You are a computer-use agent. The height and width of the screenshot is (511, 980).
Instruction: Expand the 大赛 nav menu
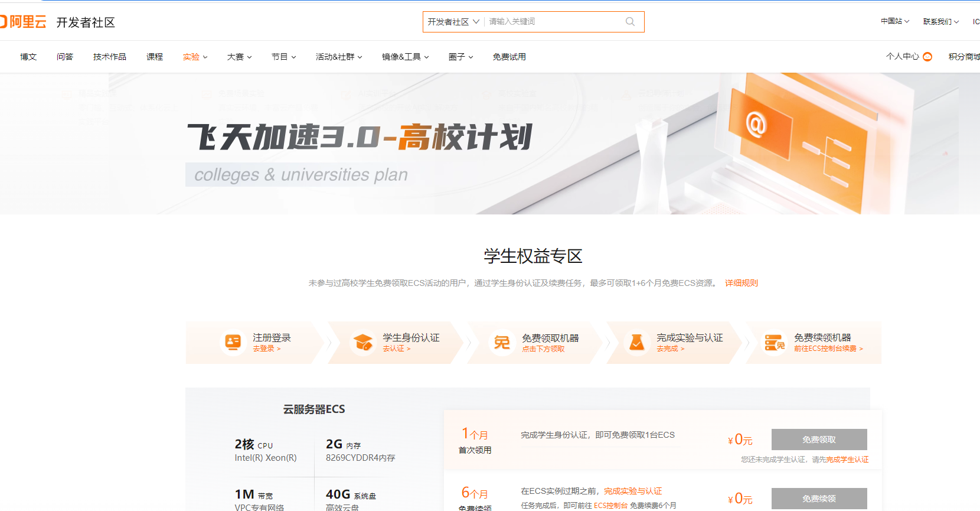[x=240, y=57]
